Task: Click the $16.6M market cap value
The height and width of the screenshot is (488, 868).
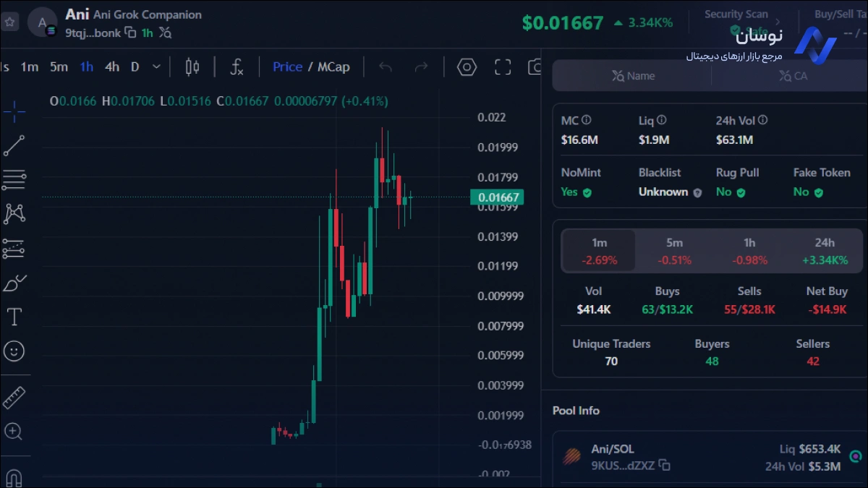Action: (579, 140)
